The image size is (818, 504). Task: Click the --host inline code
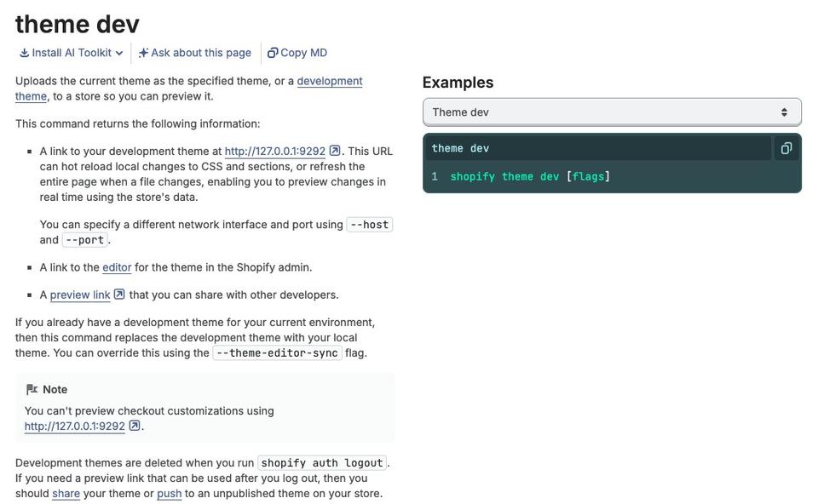tap(369, 225)
